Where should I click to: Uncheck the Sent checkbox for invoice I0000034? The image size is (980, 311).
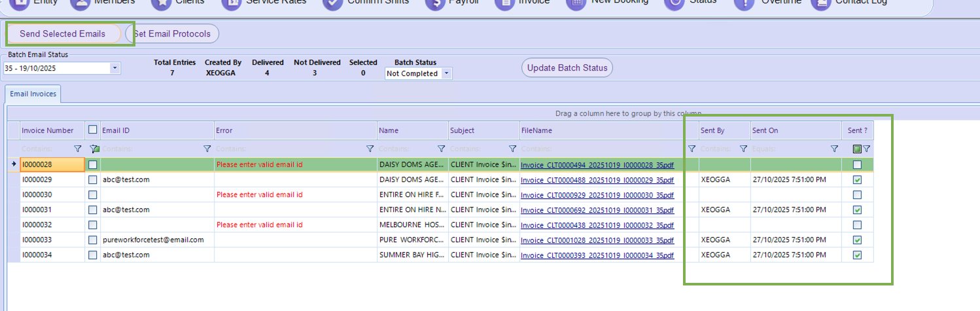click(857, 255)
